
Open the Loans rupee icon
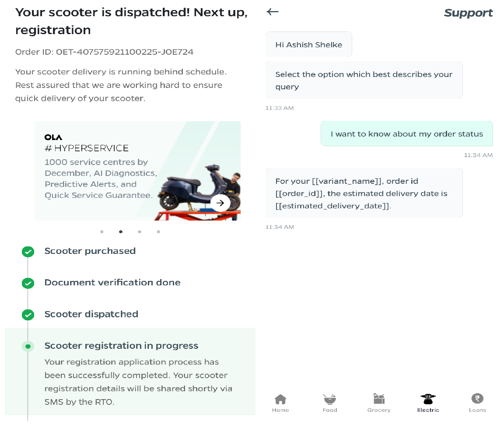pyautogui.click(x=477, y=399)
